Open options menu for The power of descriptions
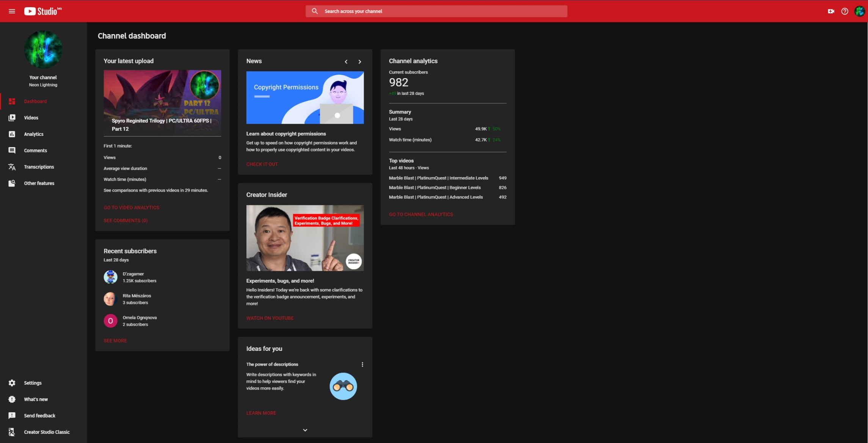The image size is (868, 443). [363, 364]
